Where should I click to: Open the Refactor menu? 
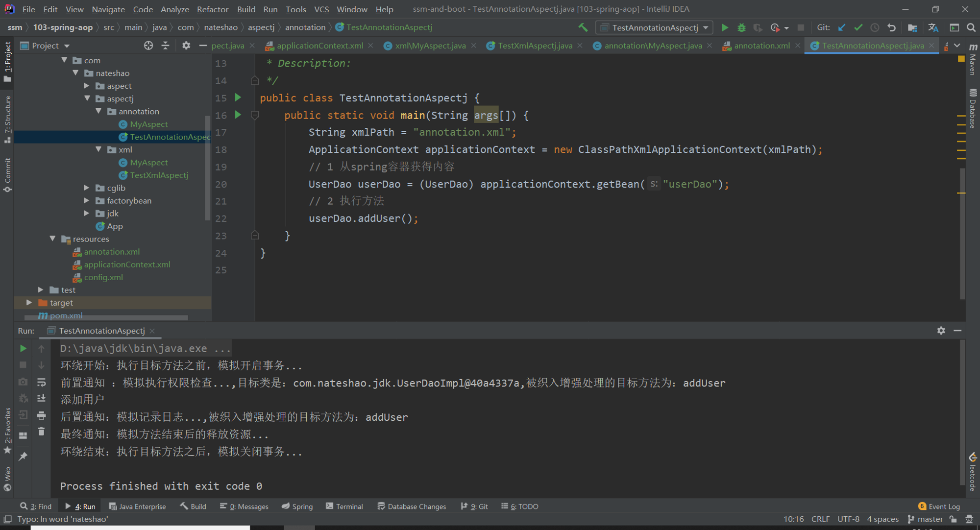pos(212,9)
